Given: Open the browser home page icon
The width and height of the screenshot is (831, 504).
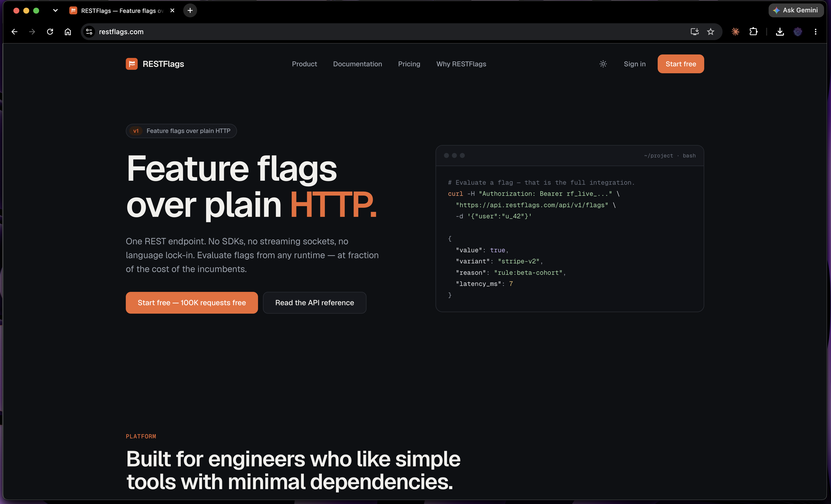Looking at the screenshot, I should point(68,32).
